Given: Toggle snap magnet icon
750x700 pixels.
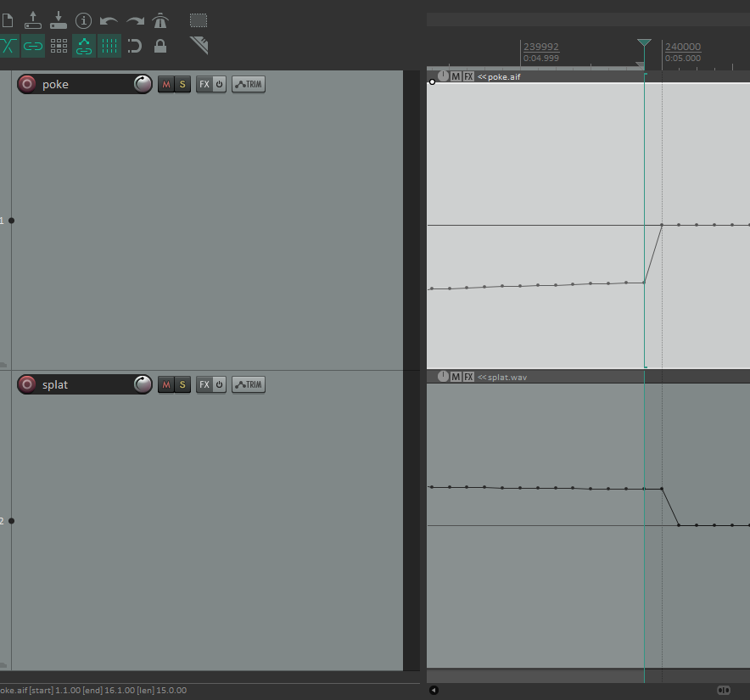Looking at the screenshot, I should pyautogui.click(x=135, y=46).
